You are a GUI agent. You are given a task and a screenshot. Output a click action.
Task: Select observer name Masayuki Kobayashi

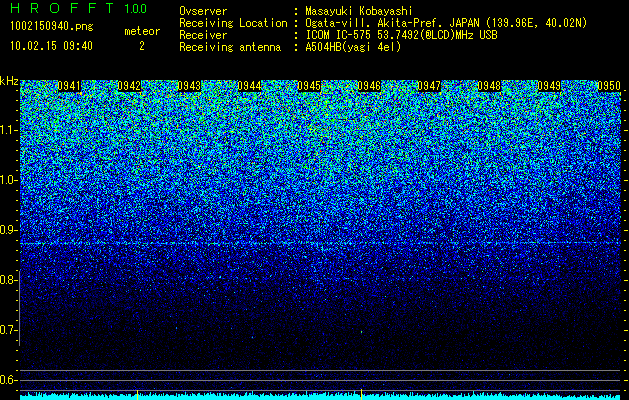pyautogui.click(x=359, y=11)
